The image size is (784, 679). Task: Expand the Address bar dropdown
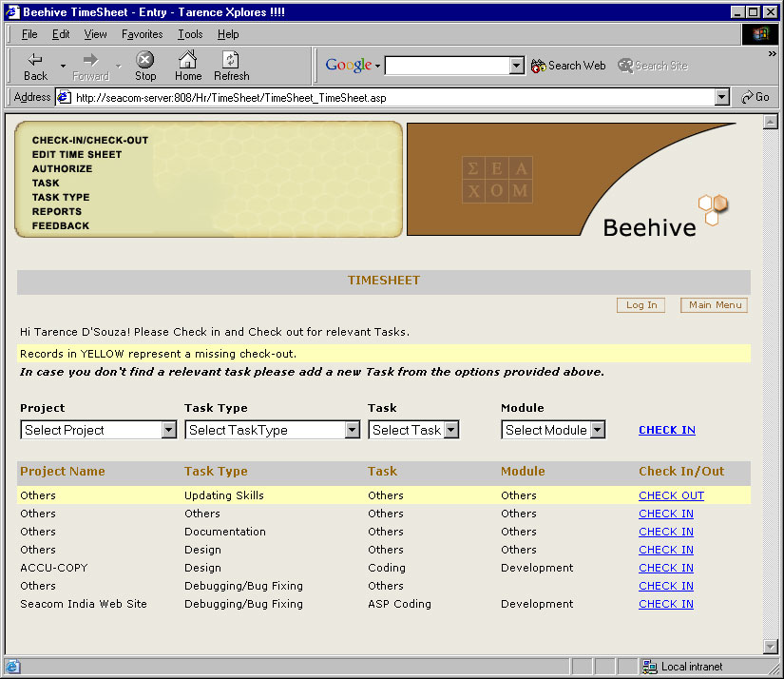coord(721,97)
